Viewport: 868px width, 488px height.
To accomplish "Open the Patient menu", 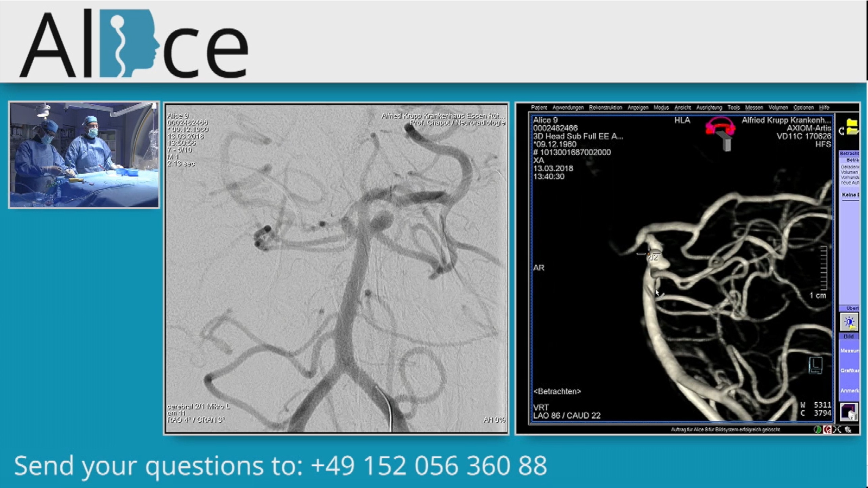I will [x=539, y=107].
